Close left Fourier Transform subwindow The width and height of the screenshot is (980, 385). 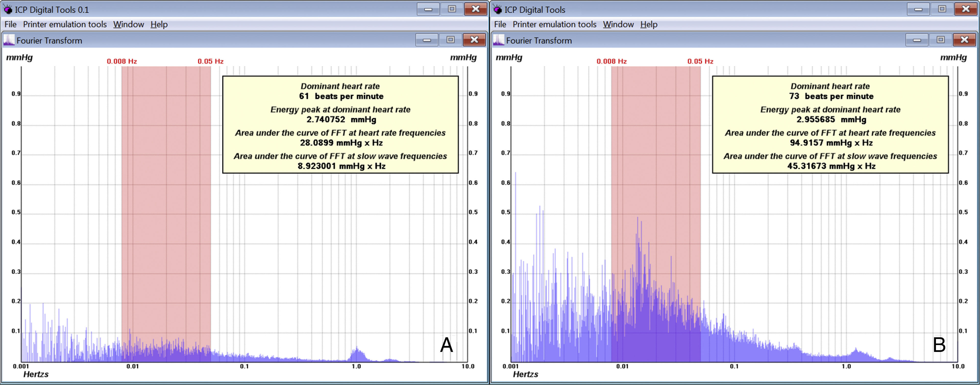(474, 40)
